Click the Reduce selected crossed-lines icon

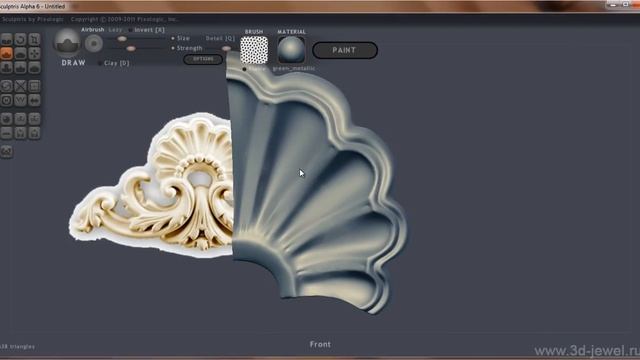point(20,86)
